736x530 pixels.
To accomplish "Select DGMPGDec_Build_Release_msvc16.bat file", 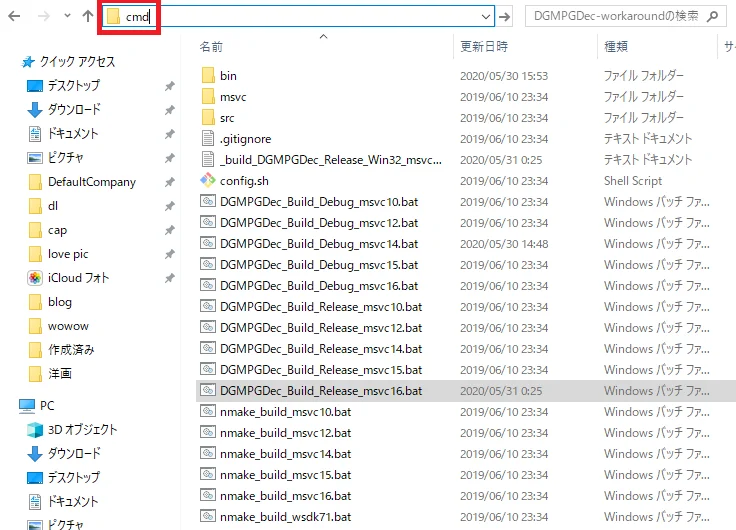I will click(x=320, y=391).
